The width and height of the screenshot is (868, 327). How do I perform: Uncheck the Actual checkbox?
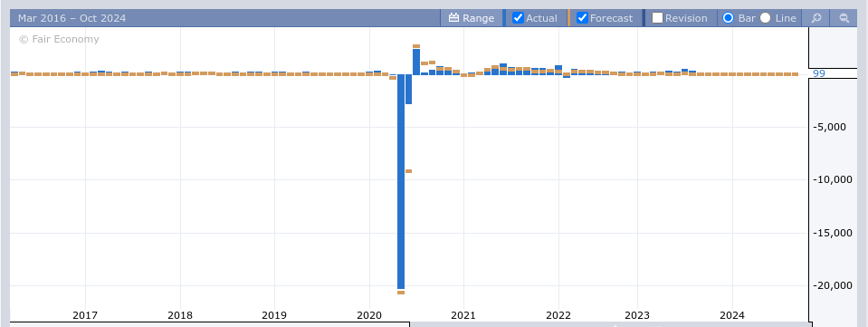coord(518,18)
